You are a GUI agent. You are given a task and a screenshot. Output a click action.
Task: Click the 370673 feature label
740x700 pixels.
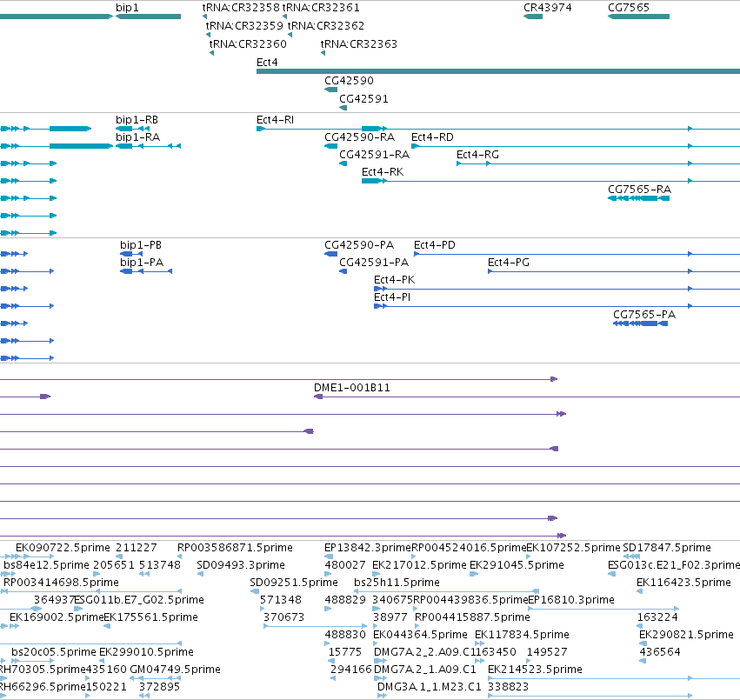(284, 617)
